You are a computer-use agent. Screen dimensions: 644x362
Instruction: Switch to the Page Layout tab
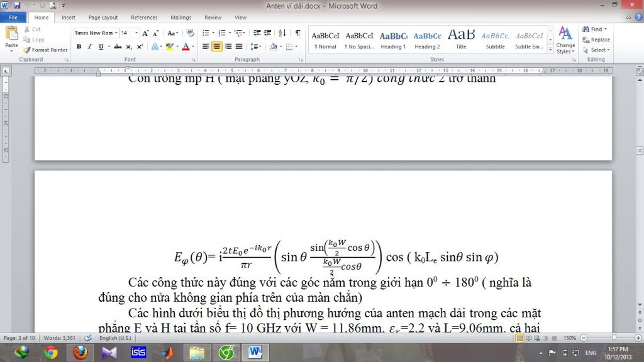(103, 17)
